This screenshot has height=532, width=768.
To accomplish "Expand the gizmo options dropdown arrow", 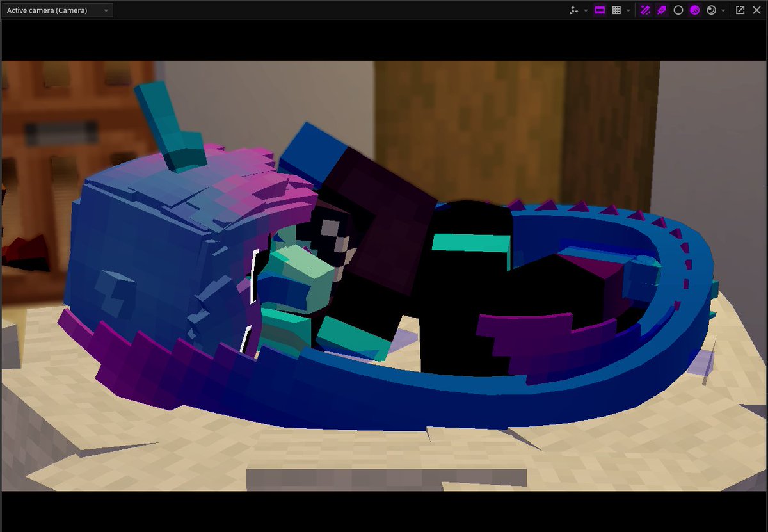I will tap(586, 10).
